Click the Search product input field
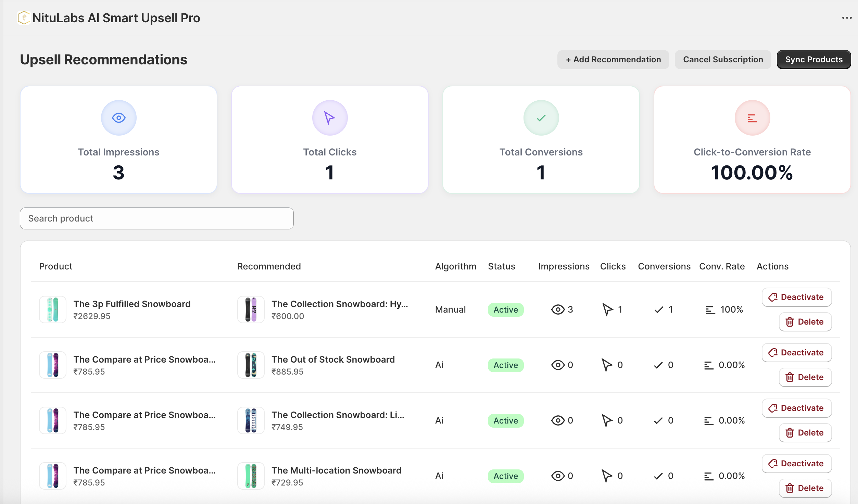Viewport: 858px width, 504px height. coord(156,218)
